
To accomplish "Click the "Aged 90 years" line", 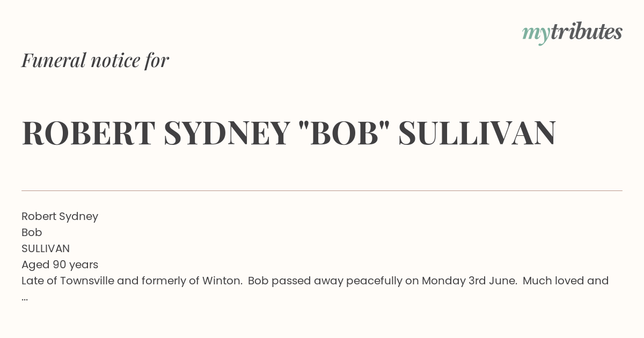I will (x=60, y=265).
